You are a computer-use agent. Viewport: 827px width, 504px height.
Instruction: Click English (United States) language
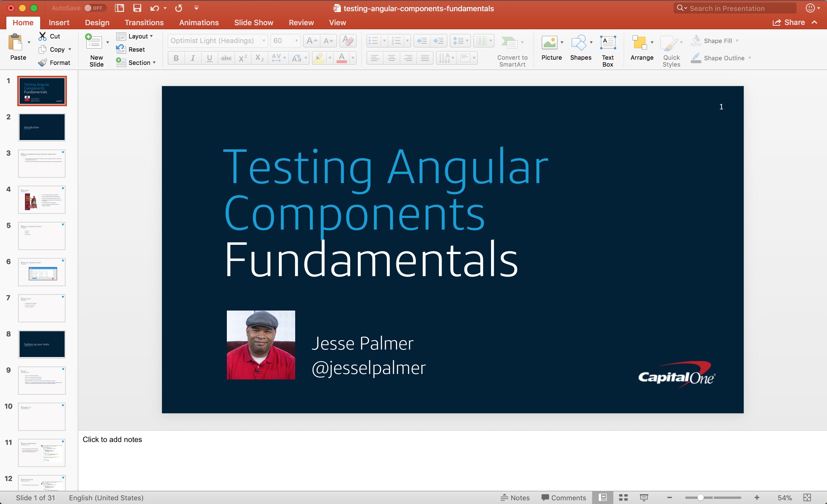click(x=106, y=497)
